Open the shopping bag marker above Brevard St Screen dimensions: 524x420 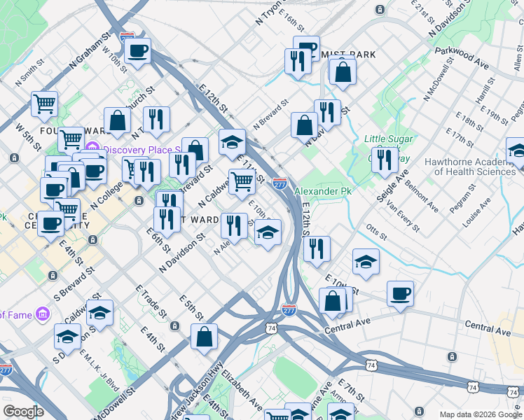coord(195,150)
